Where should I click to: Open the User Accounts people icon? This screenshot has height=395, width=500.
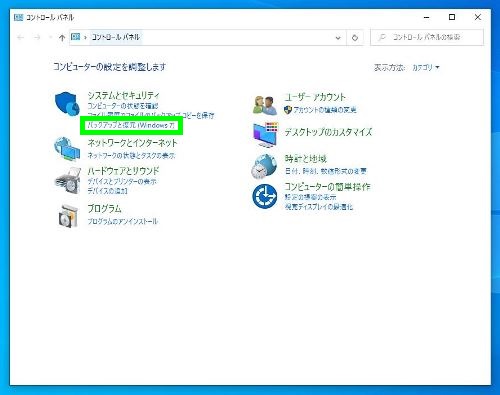[x=265, y=105]
